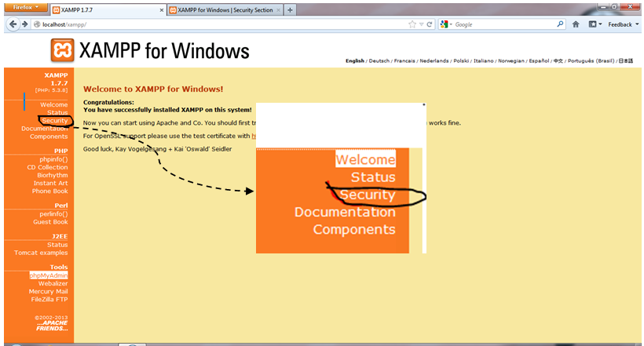Open Status under the J2EE section
The width and height of the screenshot is (644, 346).
click(57, 245)
